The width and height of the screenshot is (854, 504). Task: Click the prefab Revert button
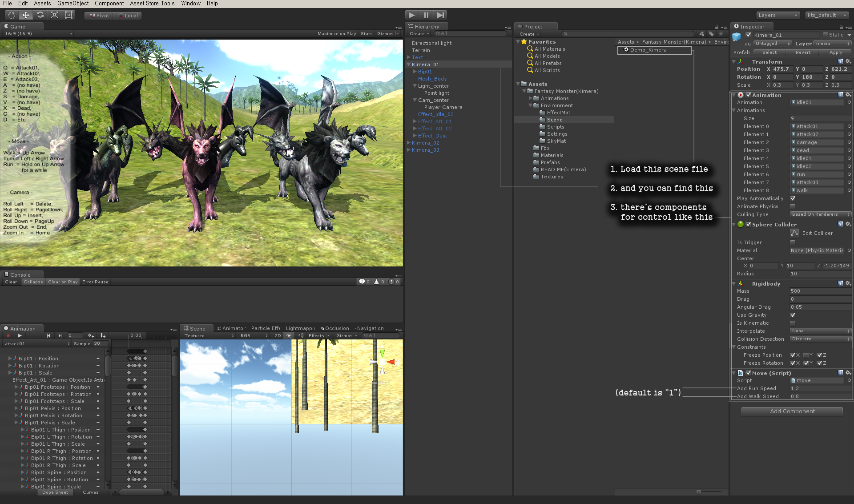point(803,52)
